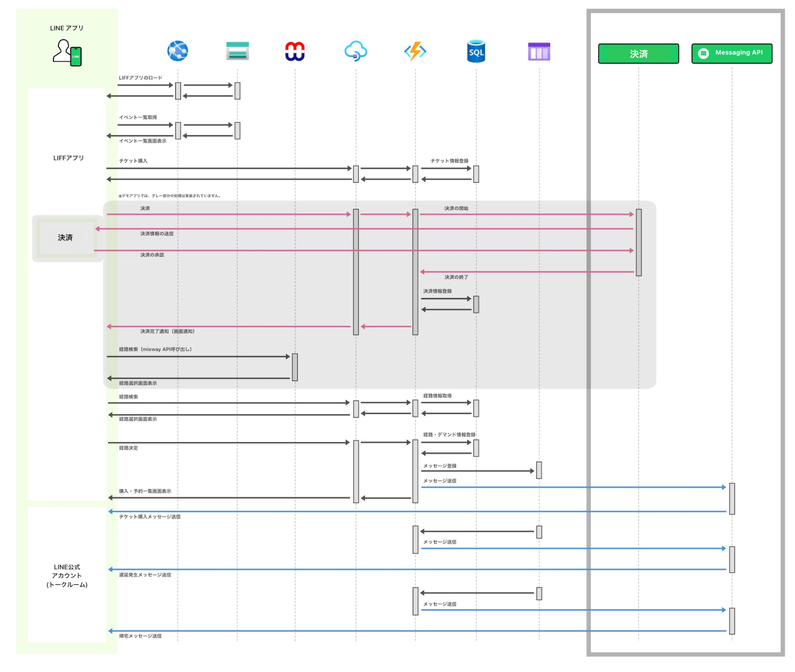Click the teal storage account icon
The height and width of the screenshot is (672, 795).
click(x=237, y=51)
